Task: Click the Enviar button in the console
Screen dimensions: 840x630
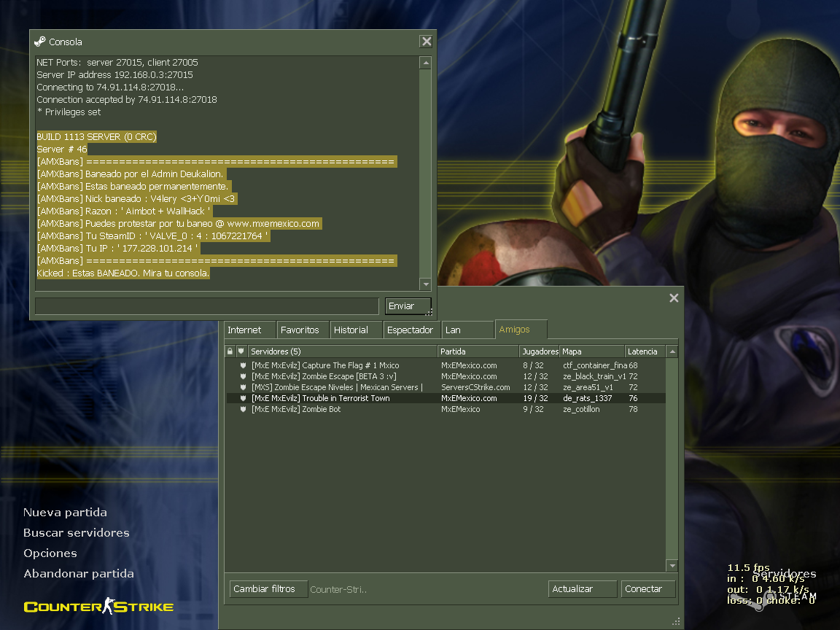Action: (408, 306)
